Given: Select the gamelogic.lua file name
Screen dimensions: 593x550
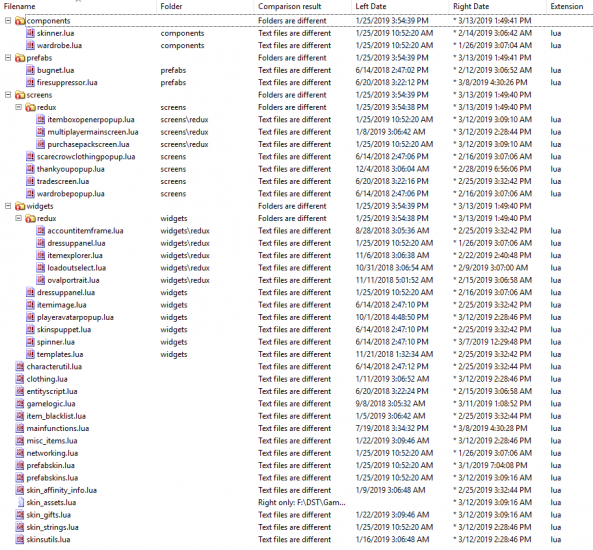Looking at the screenshot, I should click(51, 404).
